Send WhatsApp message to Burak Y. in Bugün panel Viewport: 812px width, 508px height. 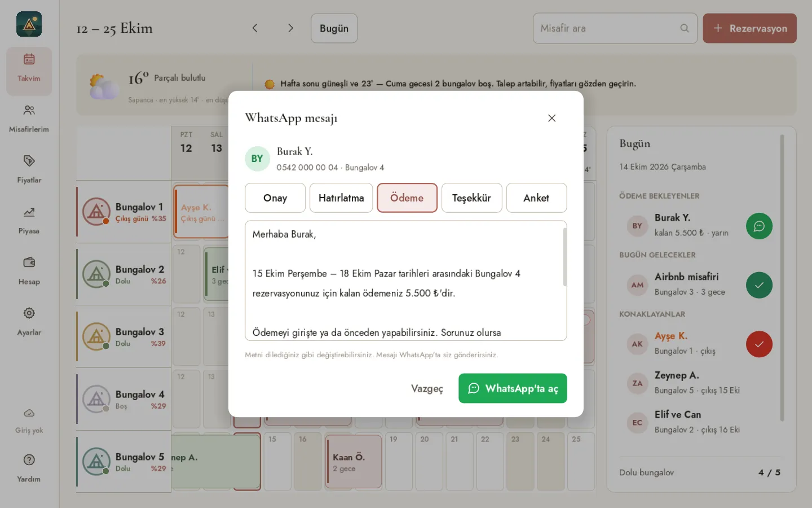tap(759, 226)
